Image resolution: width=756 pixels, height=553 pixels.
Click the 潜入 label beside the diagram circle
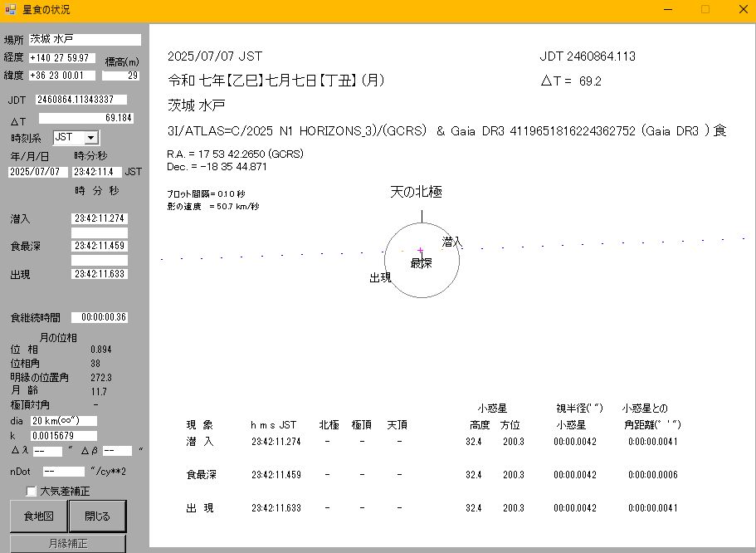[452, 242]
